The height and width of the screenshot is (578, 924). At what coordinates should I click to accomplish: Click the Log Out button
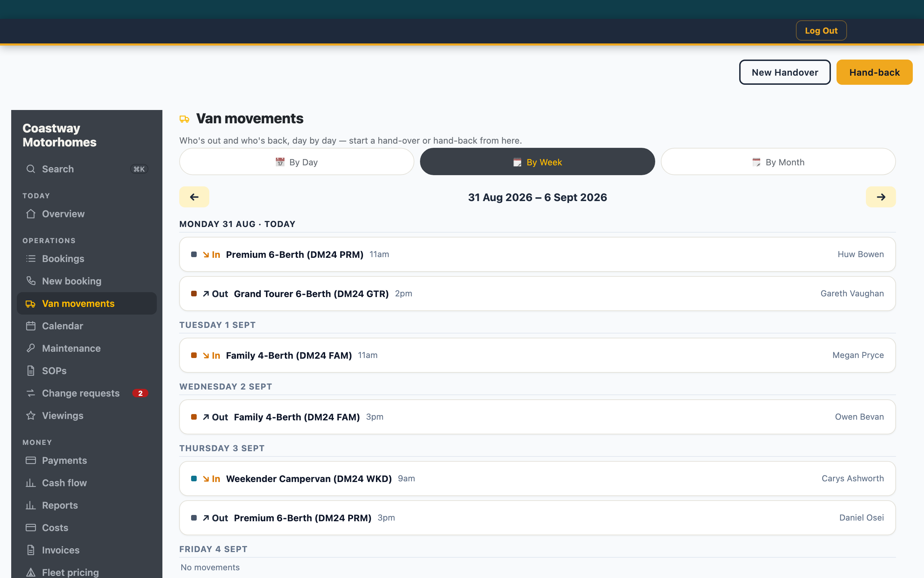[x=821, y=30]
